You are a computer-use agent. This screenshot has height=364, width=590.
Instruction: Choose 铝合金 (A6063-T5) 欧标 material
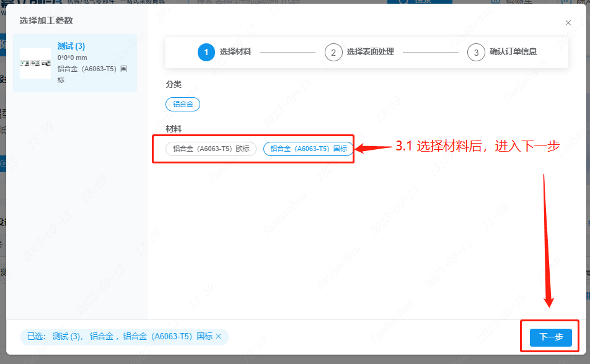(x=211, y=149)
